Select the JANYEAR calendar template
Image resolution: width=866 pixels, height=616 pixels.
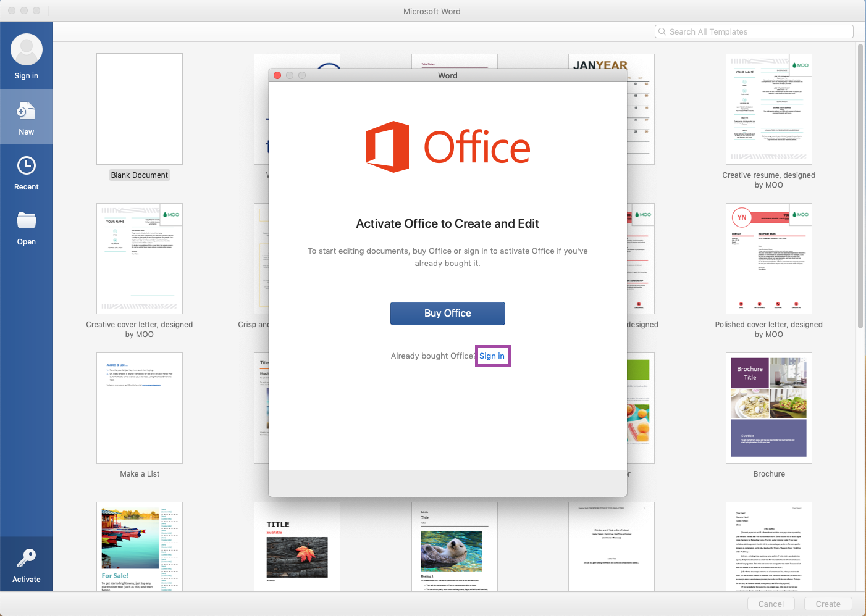pos(641,109)
